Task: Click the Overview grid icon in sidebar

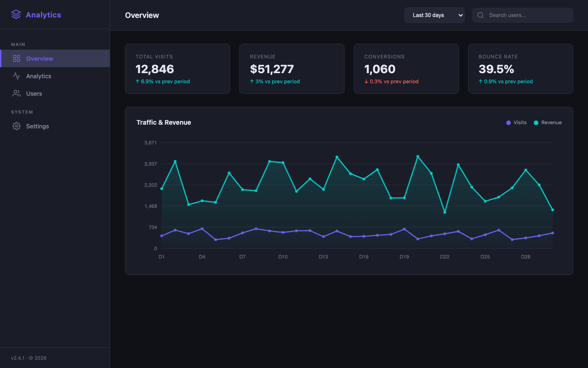Action: coord(17,58)
